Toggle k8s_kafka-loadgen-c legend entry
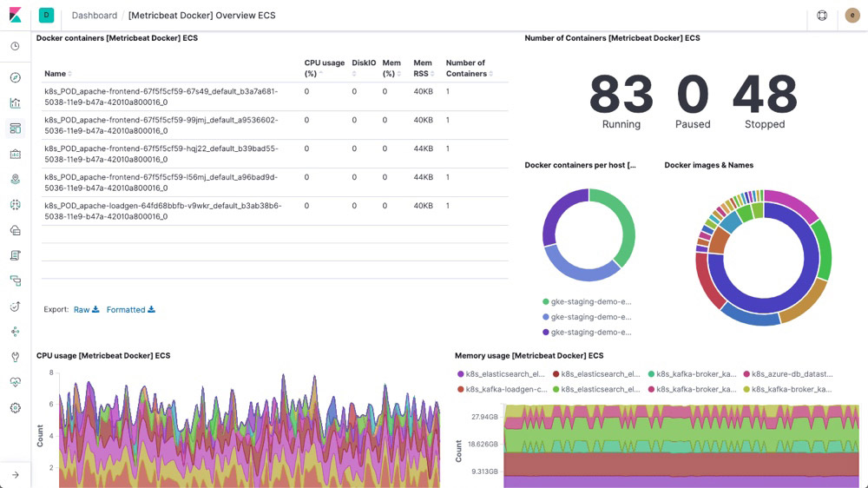This screenshot has width=868, height=488. (502, 389)
